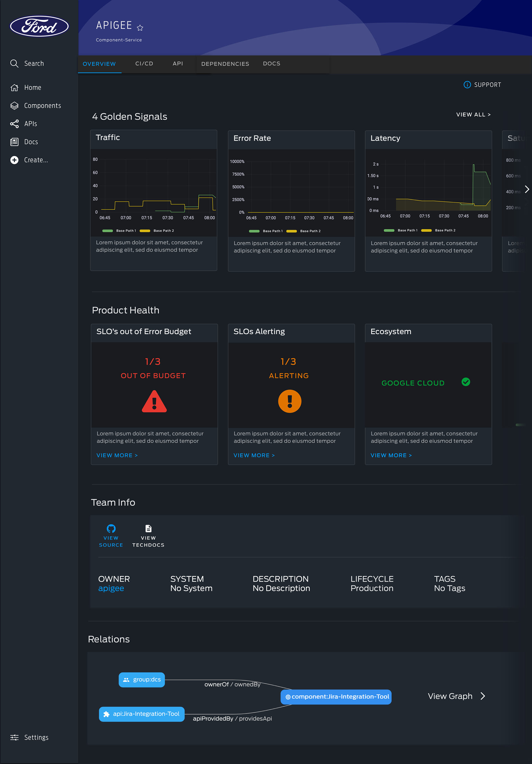Switch to the Overview tab
The image size is (532, 764).
99,64
